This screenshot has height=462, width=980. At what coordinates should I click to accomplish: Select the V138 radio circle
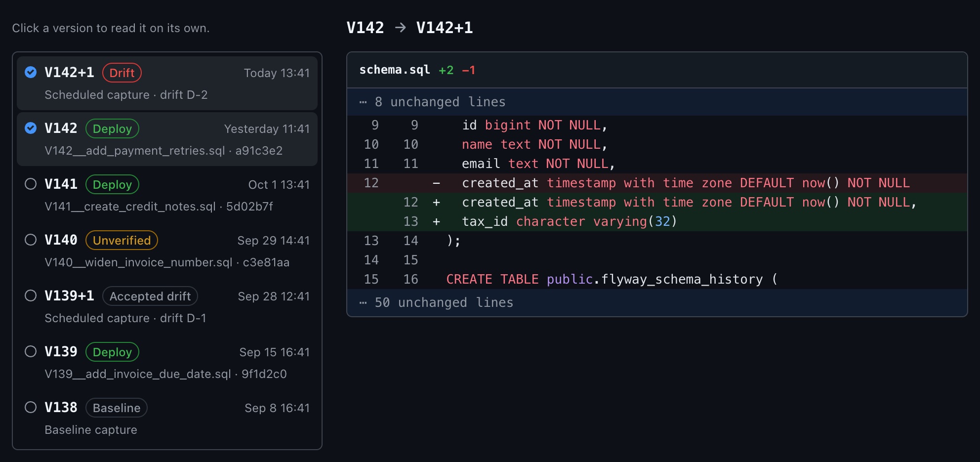pos(31,407)
